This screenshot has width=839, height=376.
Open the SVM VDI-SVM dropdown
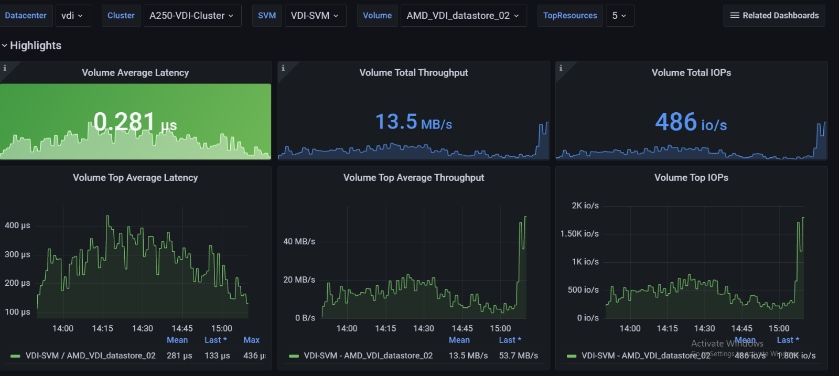pos(315,16)
